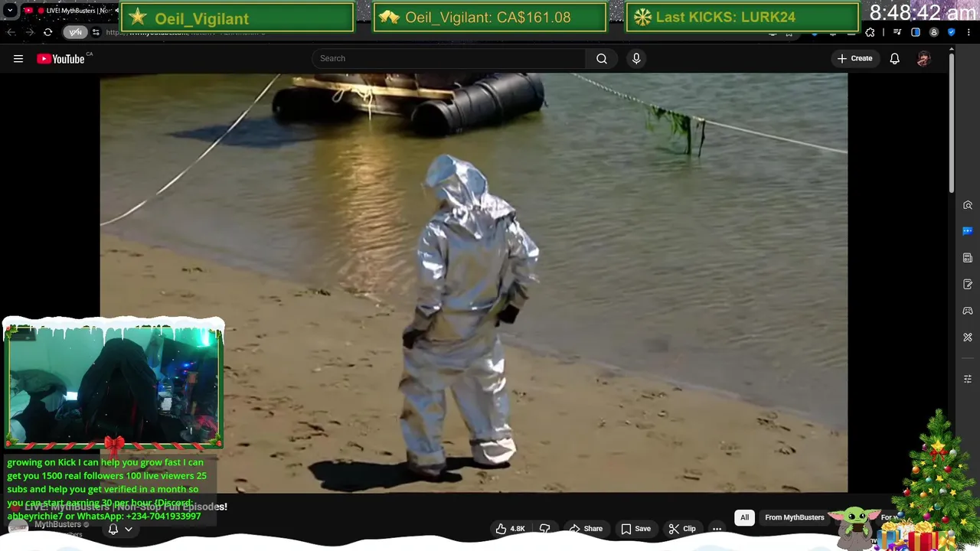Image resolution: width=980 pixels, height=551 pixels.
Task: Go to the YouTube home logo
Action: pos(61,58)
